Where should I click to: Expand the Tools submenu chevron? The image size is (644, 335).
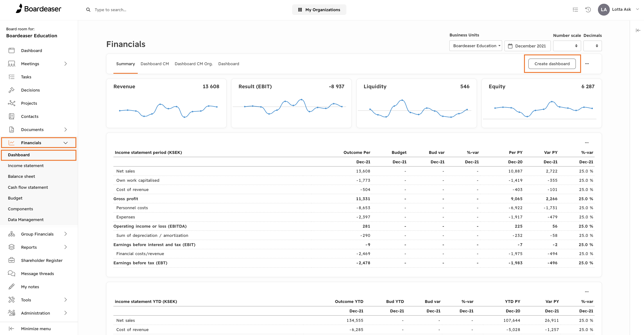66,300
